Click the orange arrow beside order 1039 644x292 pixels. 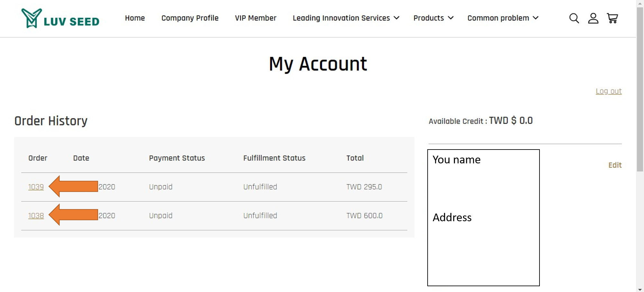pos(73,186)
